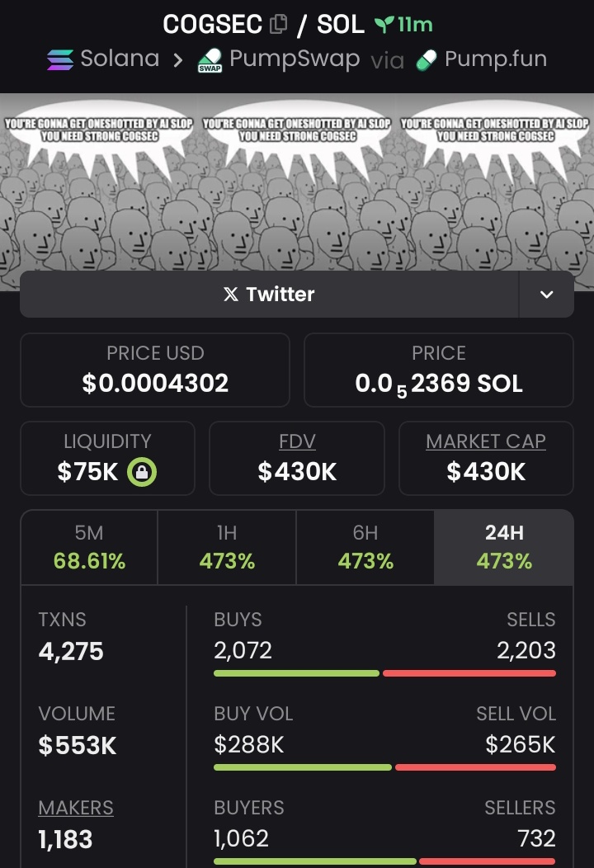
Task: Click the PRICE USD value box
Action: click(x=155, y=370)
